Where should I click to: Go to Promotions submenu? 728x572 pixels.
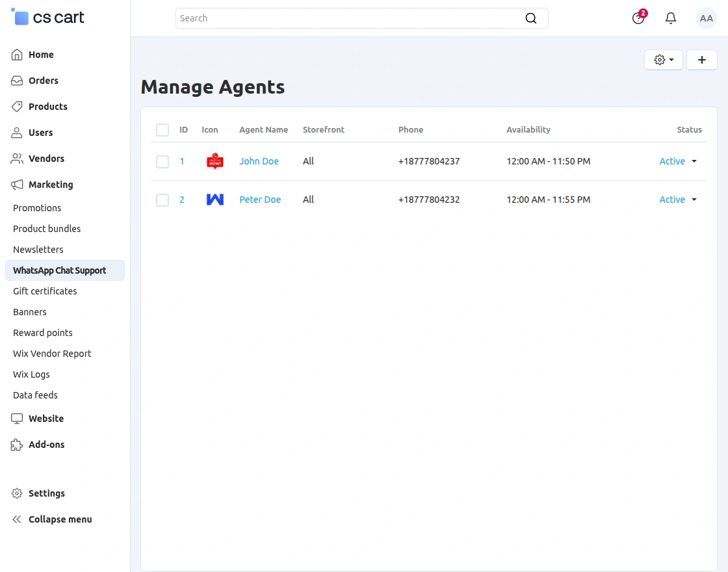coord(37,208)
